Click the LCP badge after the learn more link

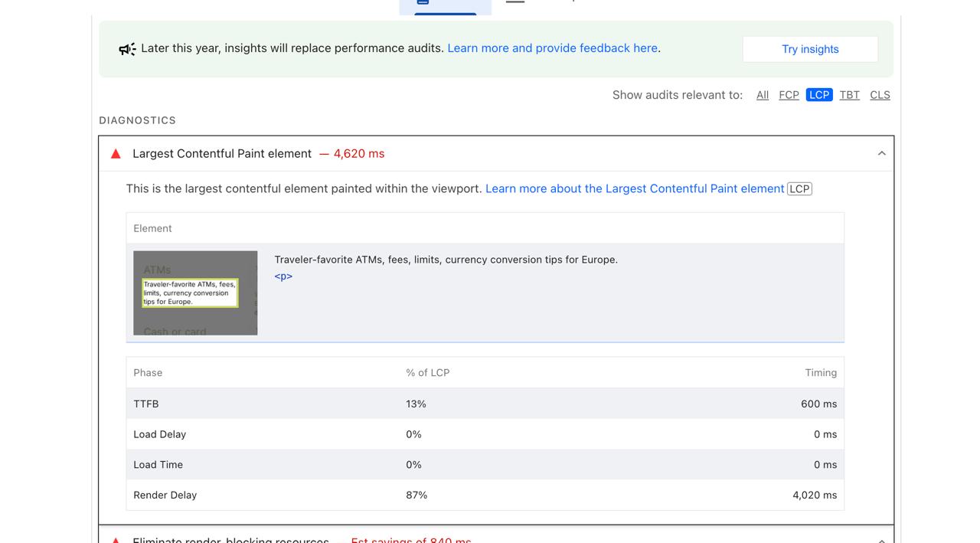point(799,188)
